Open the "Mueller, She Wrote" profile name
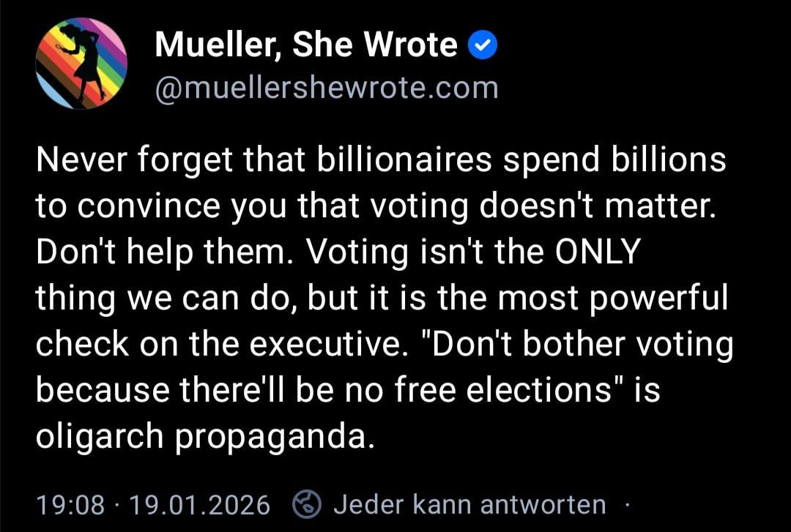This screenshot has height=532, width=791. 306,47
